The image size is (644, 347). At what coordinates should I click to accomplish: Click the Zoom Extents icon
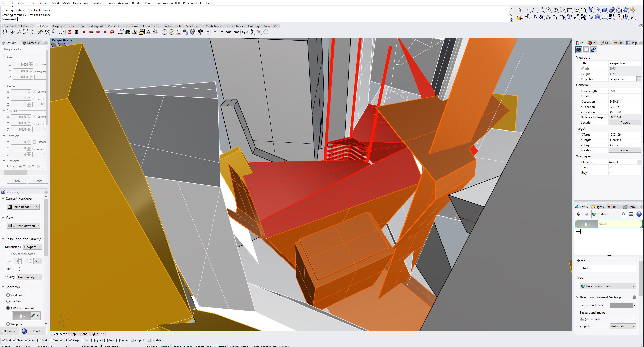click(26, 32)
